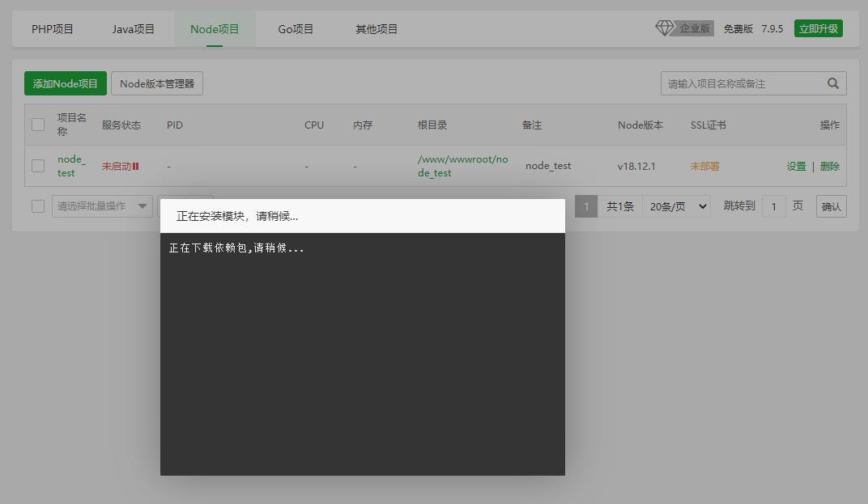This screenshot has height=504, width=868.
Task: Click the search magnifier icon
Action: click(x=832, y=83)
